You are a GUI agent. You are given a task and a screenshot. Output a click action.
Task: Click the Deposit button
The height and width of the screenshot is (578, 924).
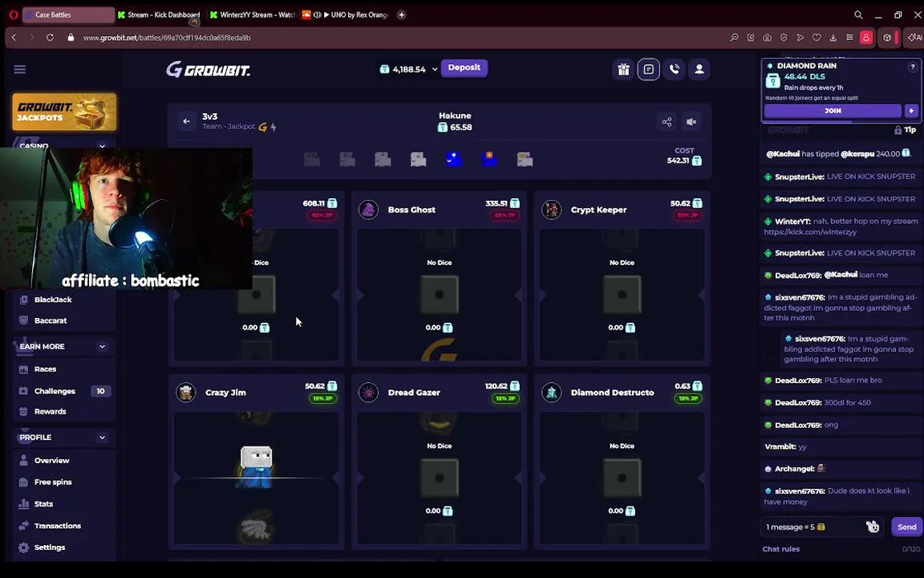(464, 67)
